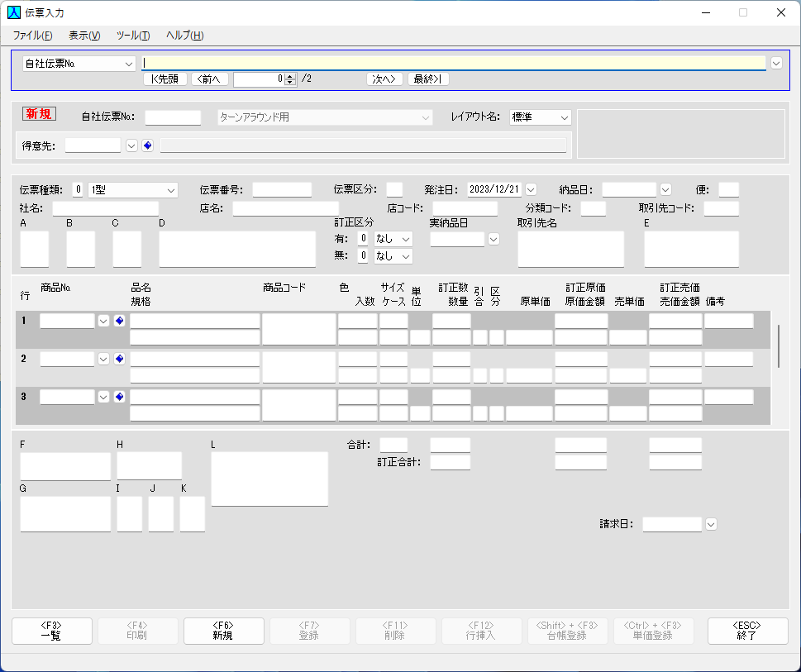The height and width of the screenshot is (672, 801).
Task: Expand the dropdown at right of search bar
Action: tap(776, 64)
